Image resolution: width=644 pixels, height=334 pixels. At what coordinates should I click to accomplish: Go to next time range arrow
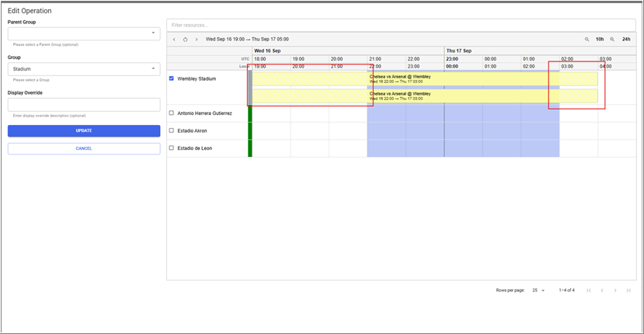click(x=197, y=40)
